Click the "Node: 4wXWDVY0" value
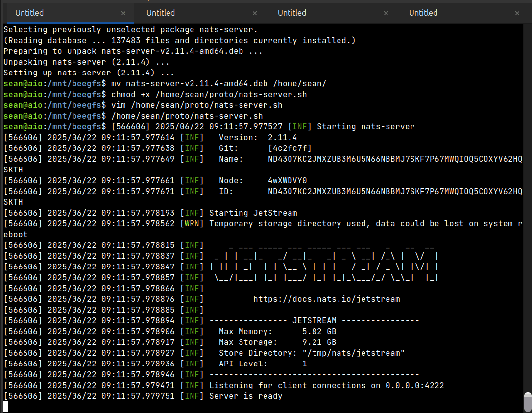The image size is (532, 413). click(x=287, y=181)
